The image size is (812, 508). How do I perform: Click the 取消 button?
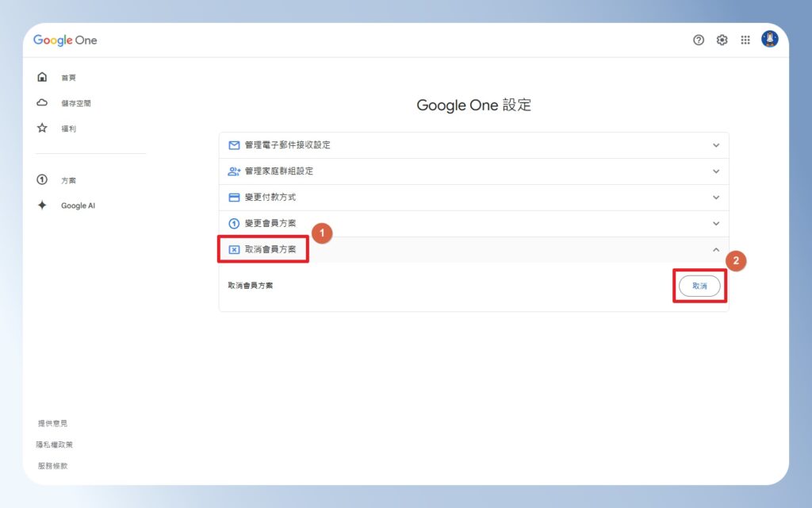699,286
